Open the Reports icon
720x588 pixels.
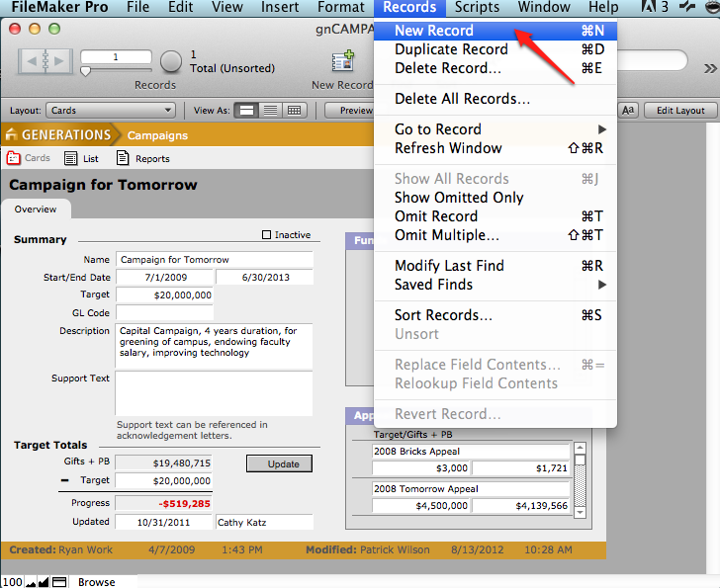(123, 158)
